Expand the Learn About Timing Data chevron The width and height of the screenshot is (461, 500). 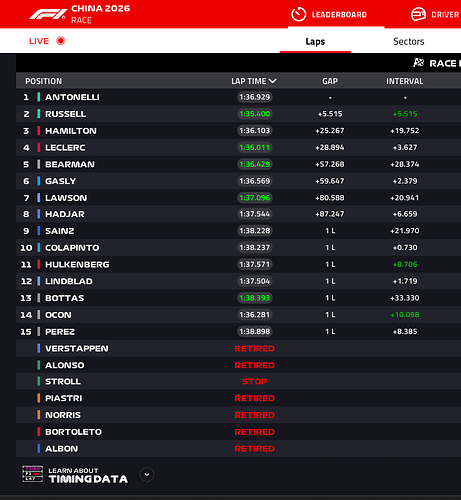pyautogui.click(x=147, y=474)
